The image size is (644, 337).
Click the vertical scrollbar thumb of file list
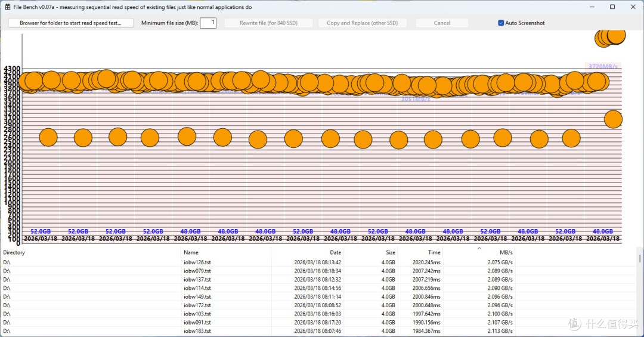[639, 258]
